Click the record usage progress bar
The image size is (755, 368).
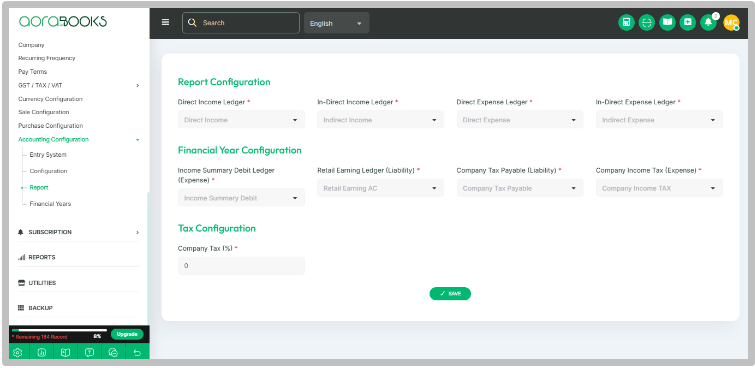pos(59,330)
